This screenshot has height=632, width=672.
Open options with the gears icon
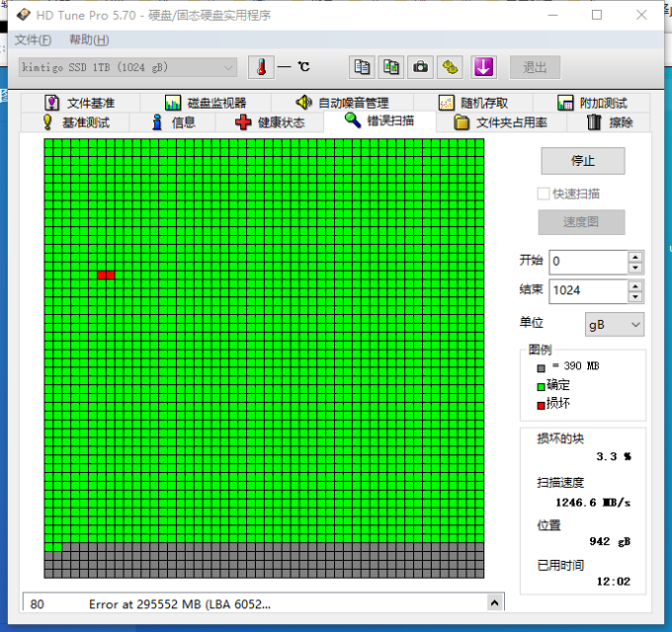450,67
